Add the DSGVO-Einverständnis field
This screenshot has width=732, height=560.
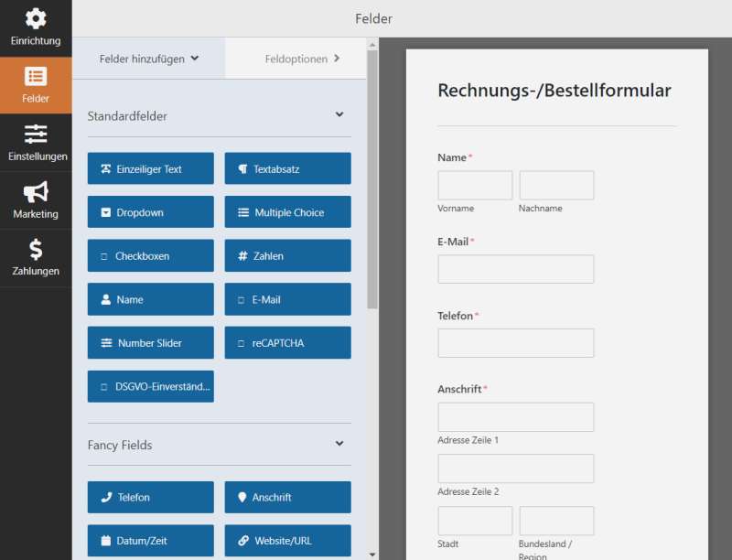[151, 386]
